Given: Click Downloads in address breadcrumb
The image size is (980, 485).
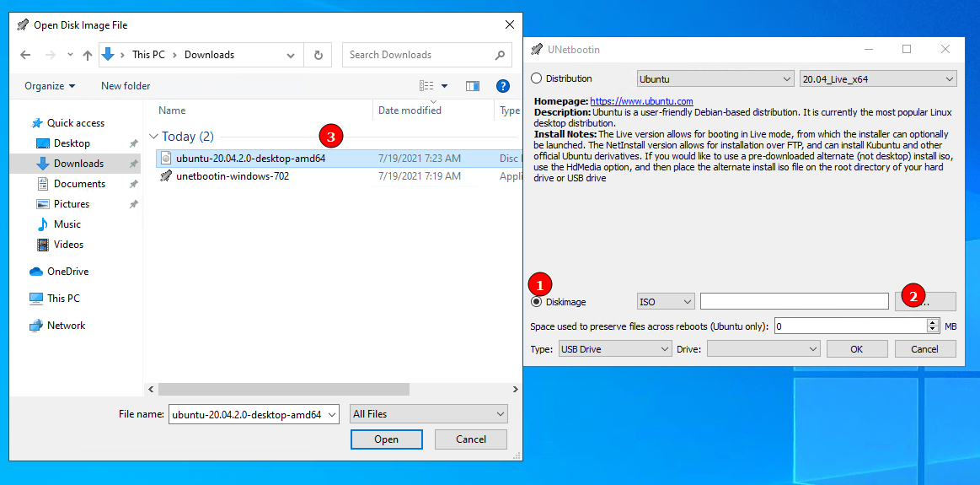Looking at the screenshot, I should tap(209, 55).
